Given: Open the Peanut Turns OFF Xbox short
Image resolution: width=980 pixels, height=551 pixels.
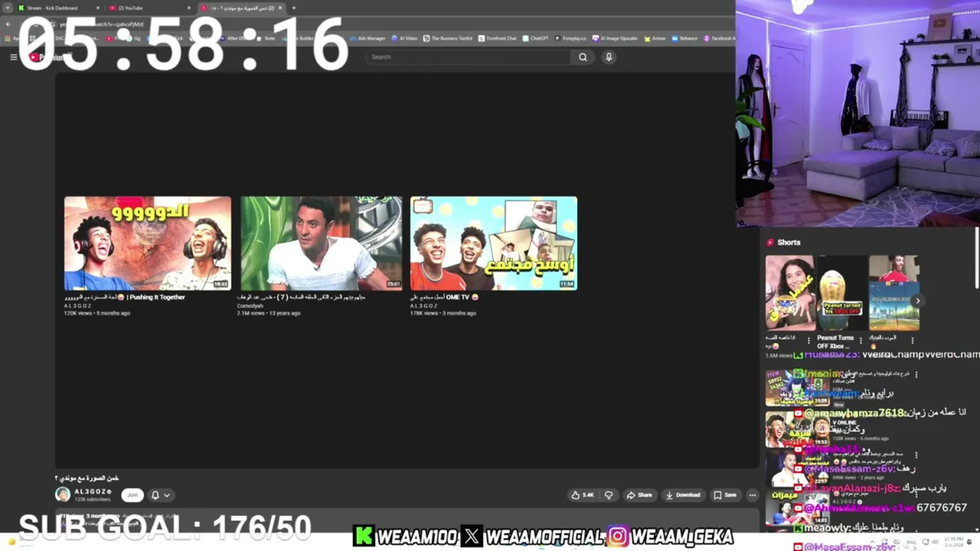Looking at the screenshot, I should 842,293.
